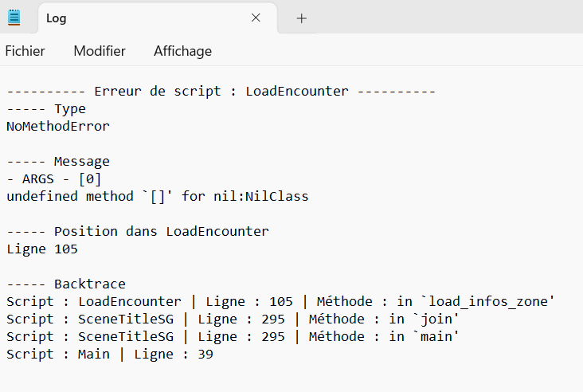Open the Modifier menu
Viewport: 583px width, 392px height.
100,51
